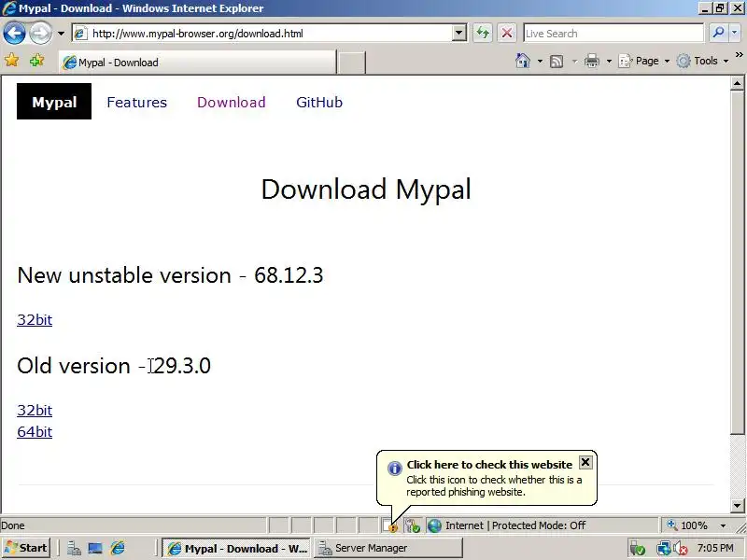Launch Server Manager from Quick Launch
The width and height of the screenshot is (747, 560).
point(74,548)
